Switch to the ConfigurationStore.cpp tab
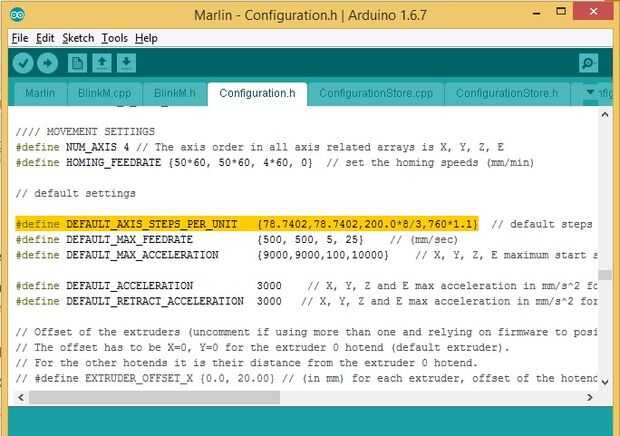 [376, 94]
